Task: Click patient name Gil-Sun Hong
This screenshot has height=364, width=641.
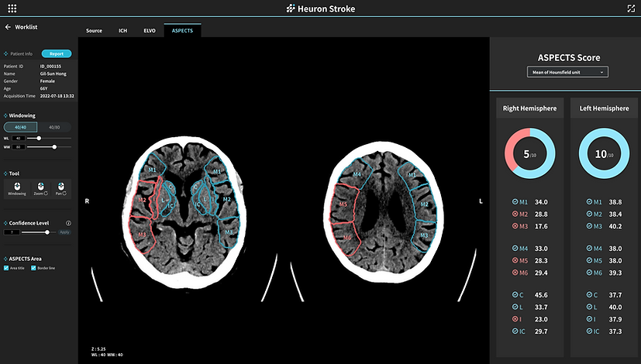Action: coord(53,74)
